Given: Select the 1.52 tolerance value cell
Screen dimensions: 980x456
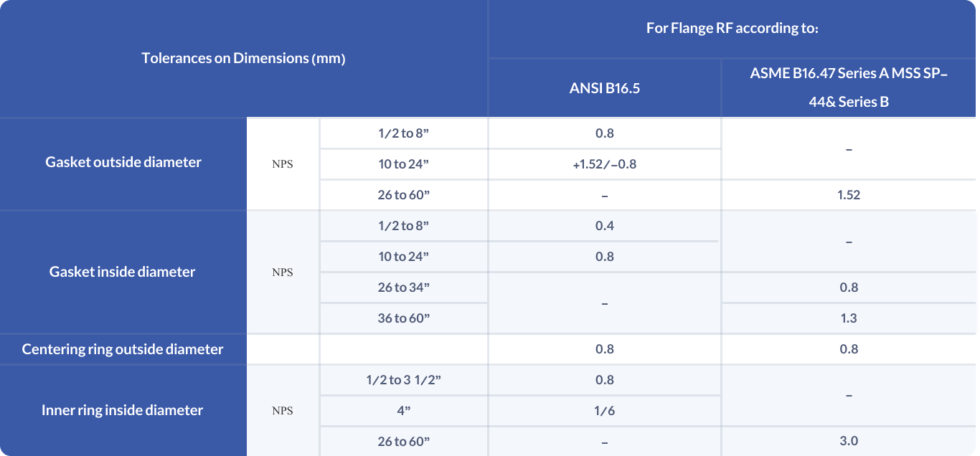Looking at the screenshot, I should [x=849, y=195].
